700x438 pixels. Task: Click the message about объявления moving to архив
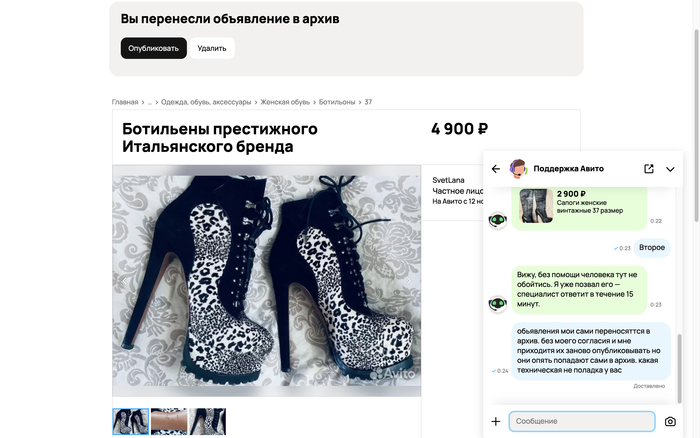[x=591, y=351]
